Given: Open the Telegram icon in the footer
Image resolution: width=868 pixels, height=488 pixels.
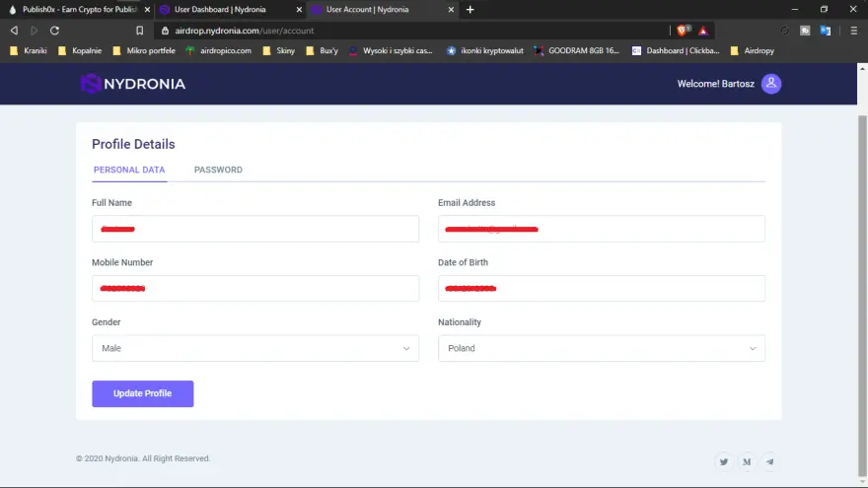Looking at the screenshot, I should coord(769,461).
